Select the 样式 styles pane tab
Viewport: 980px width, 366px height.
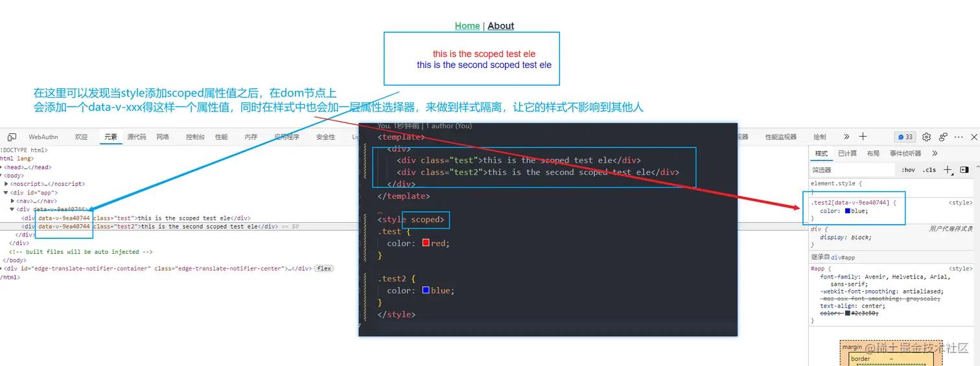[x=821, y=154]
